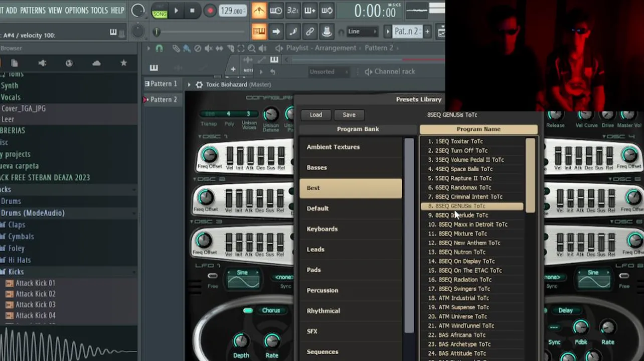Toggle loop recording icon

(327, 11)
